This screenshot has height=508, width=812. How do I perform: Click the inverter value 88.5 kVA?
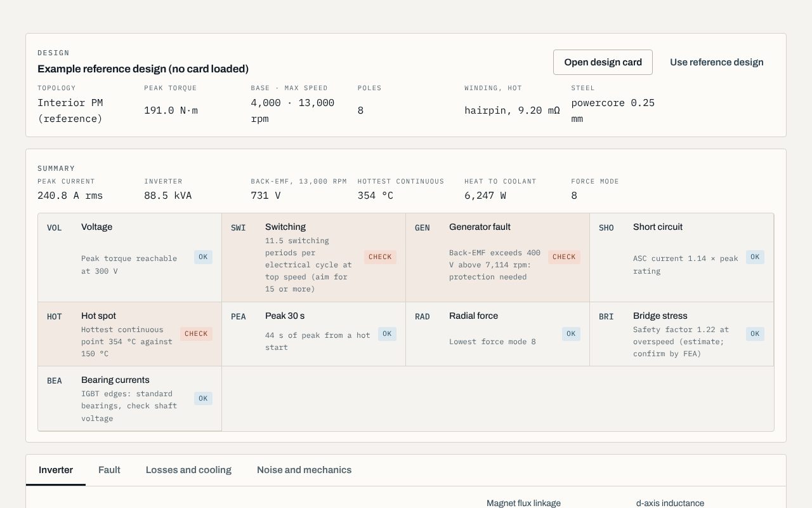tap(167, 196)
